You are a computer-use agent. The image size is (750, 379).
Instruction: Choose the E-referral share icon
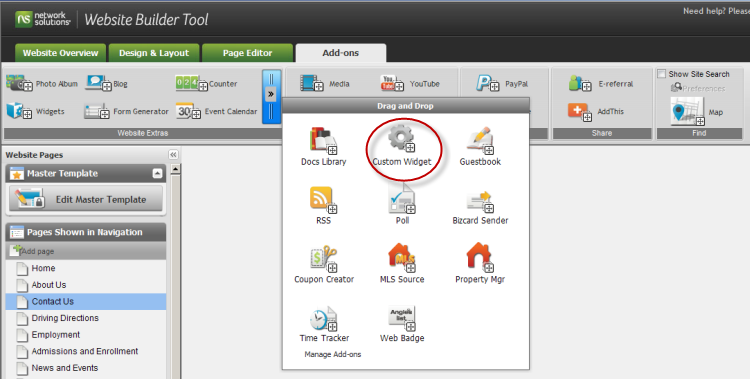[x=580, y=83]
